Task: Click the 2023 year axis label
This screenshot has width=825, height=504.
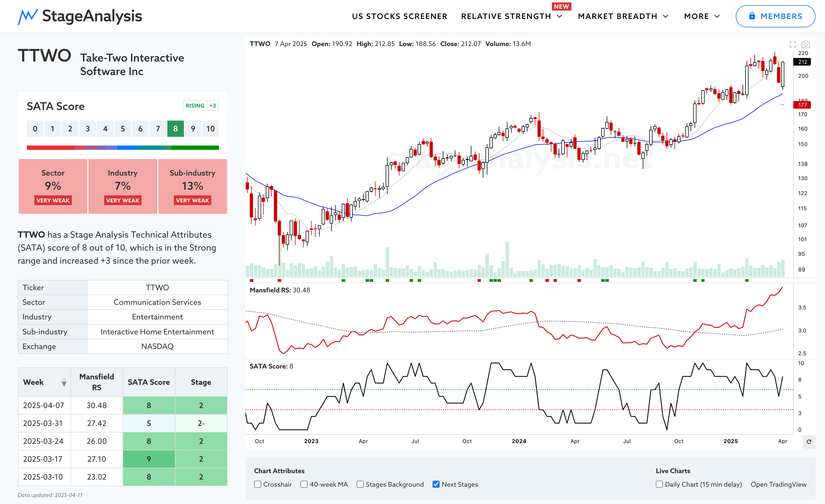Action: [311, 441]
